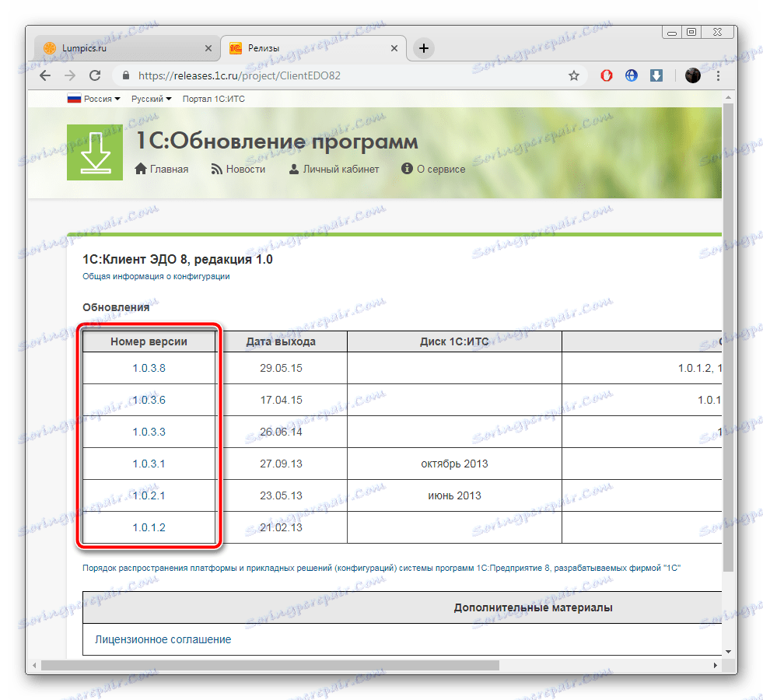Open a new tab with the plus button
The height and width of the screenshot is (700, 763).
click(x=424, y=48)
